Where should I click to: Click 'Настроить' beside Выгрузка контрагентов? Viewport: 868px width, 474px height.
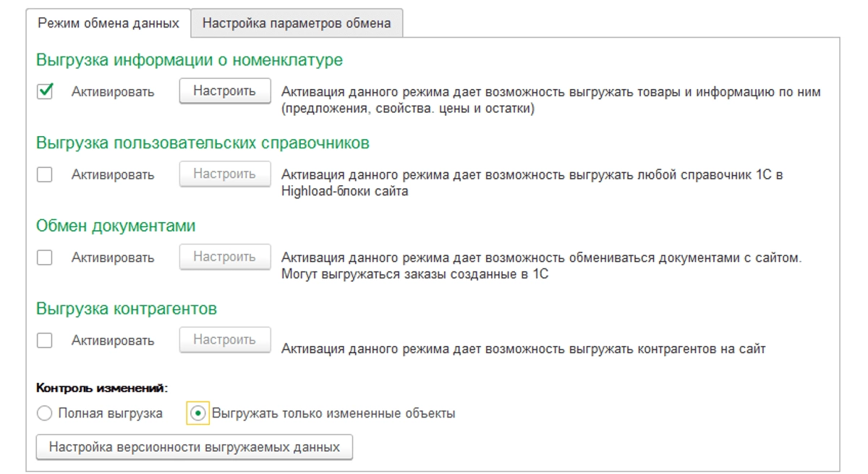pyautogui.click(x=224, y=340)
